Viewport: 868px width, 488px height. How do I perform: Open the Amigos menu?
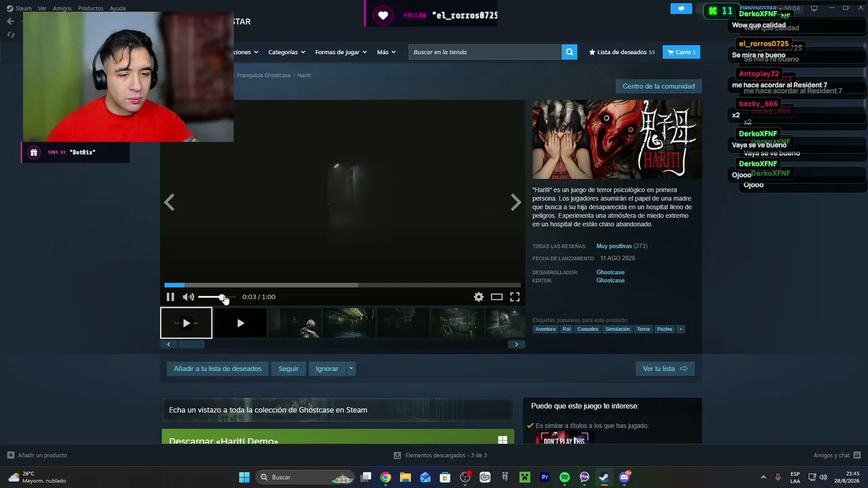62,8
